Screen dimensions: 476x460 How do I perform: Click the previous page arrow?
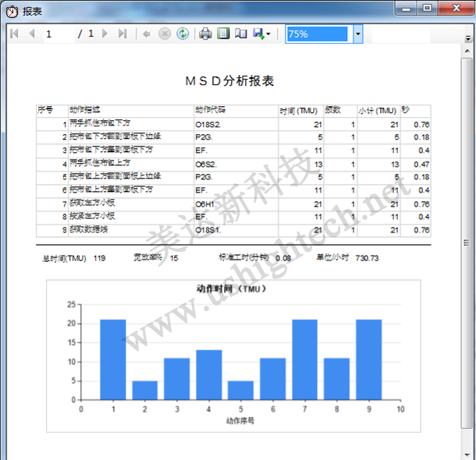coord(31,34)
